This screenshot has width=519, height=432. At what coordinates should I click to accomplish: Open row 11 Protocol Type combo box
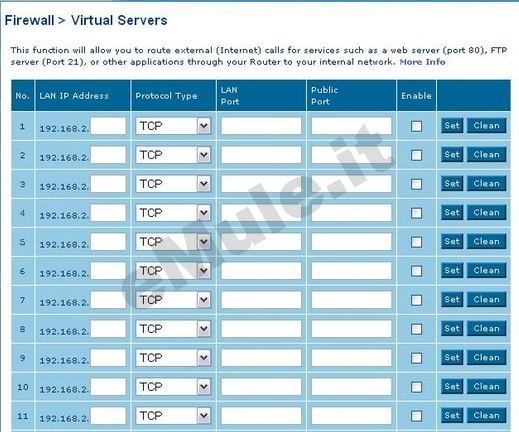click(x=173, y=415)
